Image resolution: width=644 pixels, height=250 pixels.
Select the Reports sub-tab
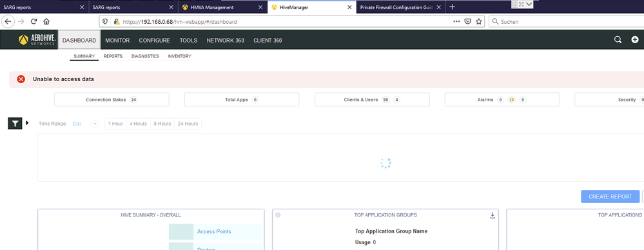coord(113,56)
